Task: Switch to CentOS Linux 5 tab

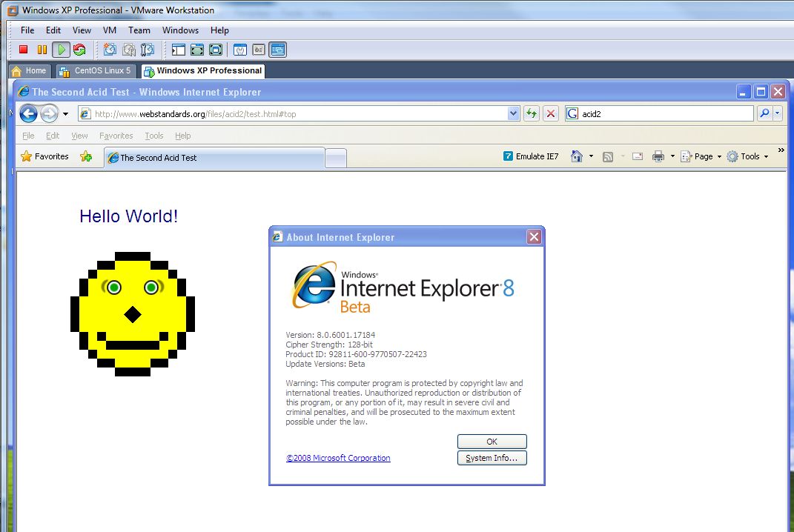Action: tap(96, 71)
